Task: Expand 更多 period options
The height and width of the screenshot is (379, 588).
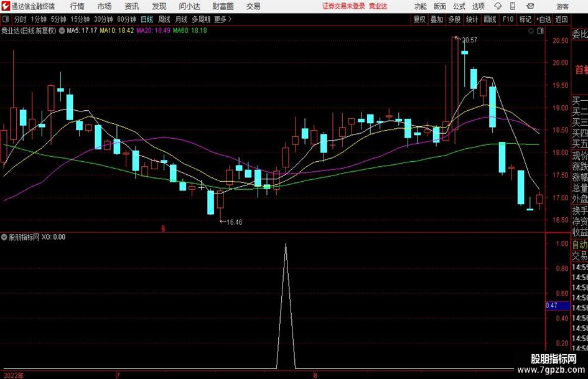Action: [x=223, y=19]
